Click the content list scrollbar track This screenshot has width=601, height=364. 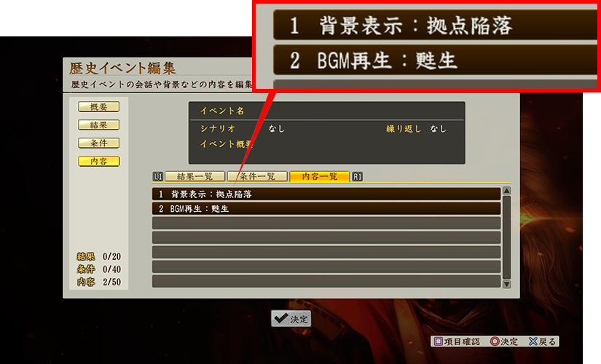[x=507, y=237]
